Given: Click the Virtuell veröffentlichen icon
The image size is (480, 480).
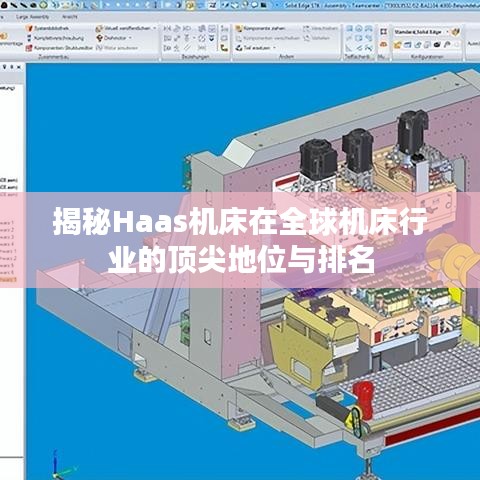Looking at the screenshot, I should click(99, 28).
